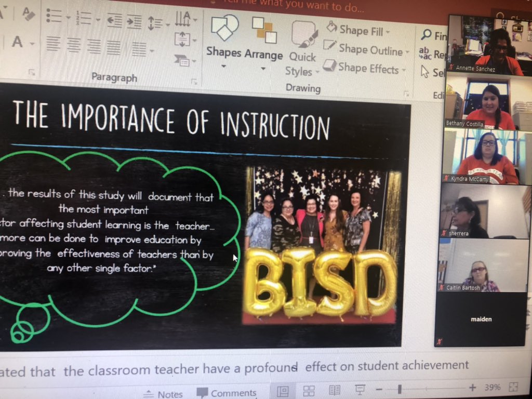Click the zoom slider handle
Viewport: 532px width, 399px height.
pyautogui.click(x=400, y=389)
